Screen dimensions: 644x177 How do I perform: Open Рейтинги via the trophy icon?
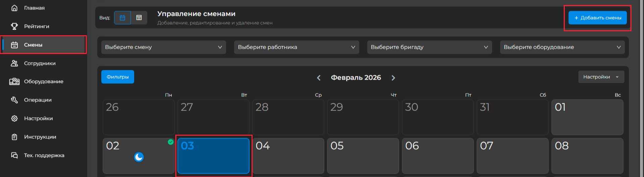(14, 26)
